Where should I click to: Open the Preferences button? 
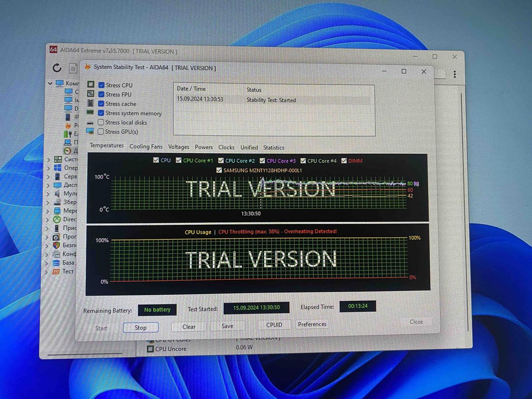312,324
